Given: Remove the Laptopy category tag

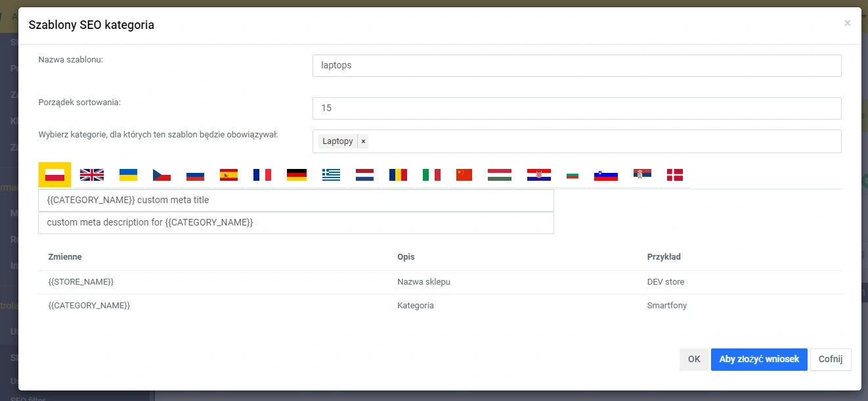Looking at the screenshot, I should (x=363, y=141).
